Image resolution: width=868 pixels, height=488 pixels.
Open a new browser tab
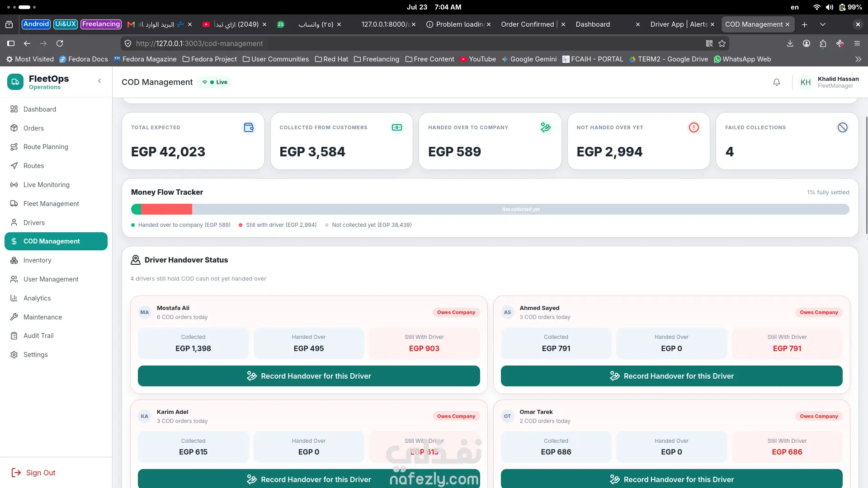tap(804, 24)
